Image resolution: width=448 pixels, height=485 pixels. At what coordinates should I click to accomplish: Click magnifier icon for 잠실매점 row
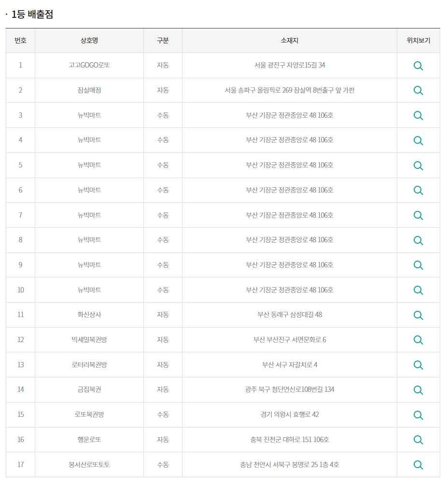(418, 90)
